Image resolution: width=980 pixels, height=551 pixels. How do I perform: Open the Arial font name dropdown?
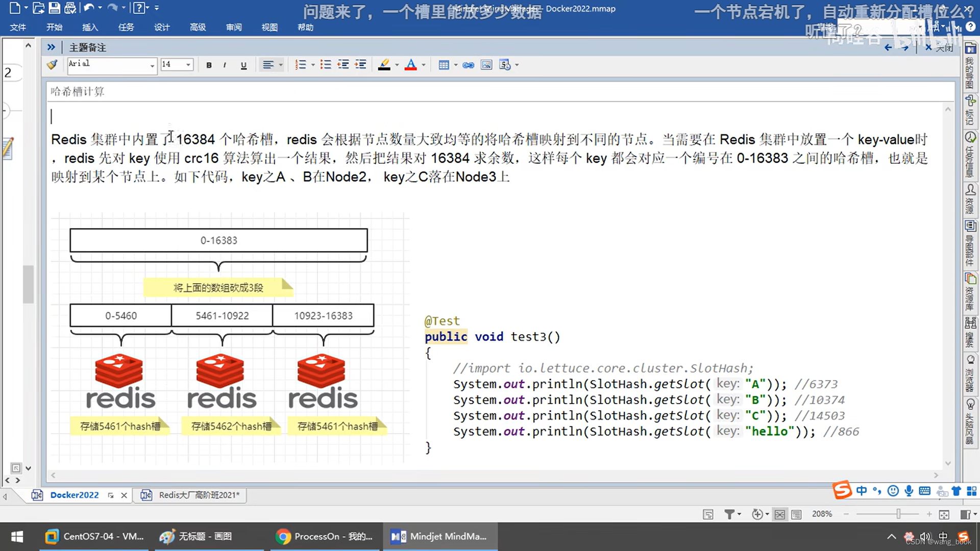152,65
